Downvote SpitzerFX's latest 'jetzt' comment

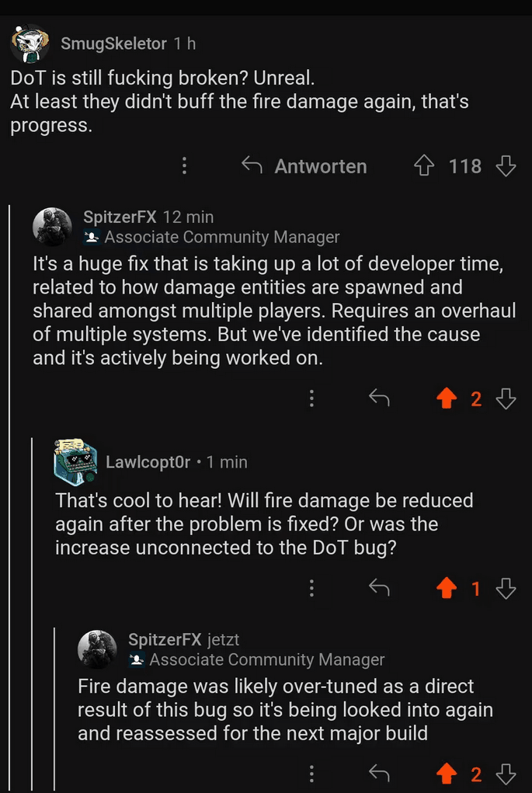click(506, 774)
